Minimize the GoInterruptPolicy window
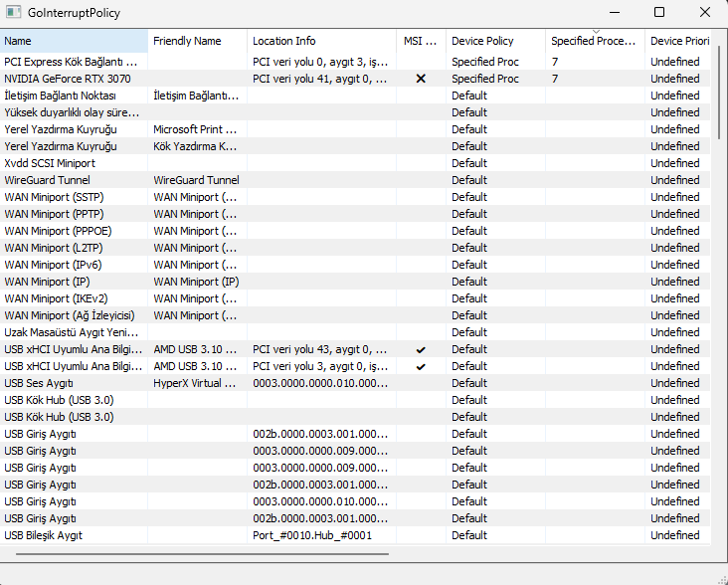The image size is (728, 585). pos(613,13)
